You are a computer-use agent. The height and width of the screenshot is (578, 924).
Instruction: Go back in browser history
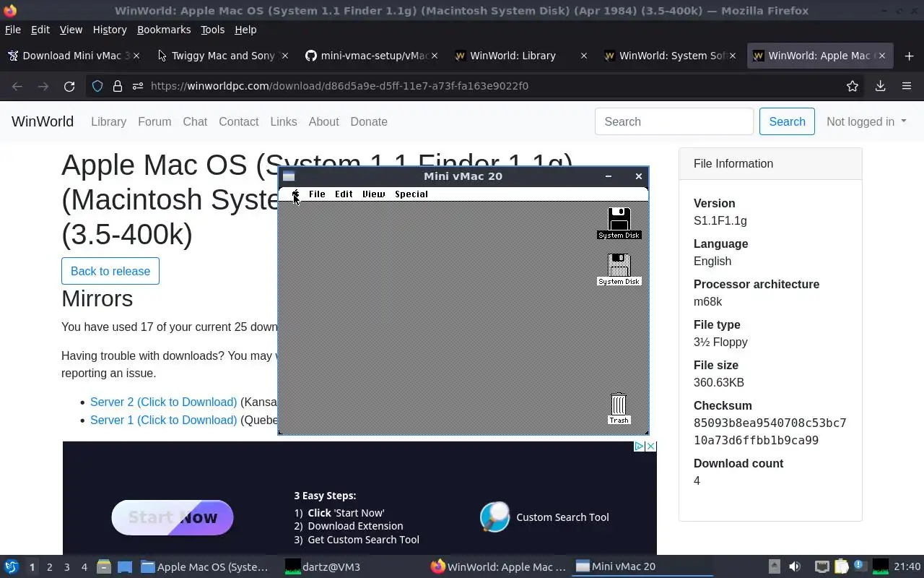(x=17, y=86)
